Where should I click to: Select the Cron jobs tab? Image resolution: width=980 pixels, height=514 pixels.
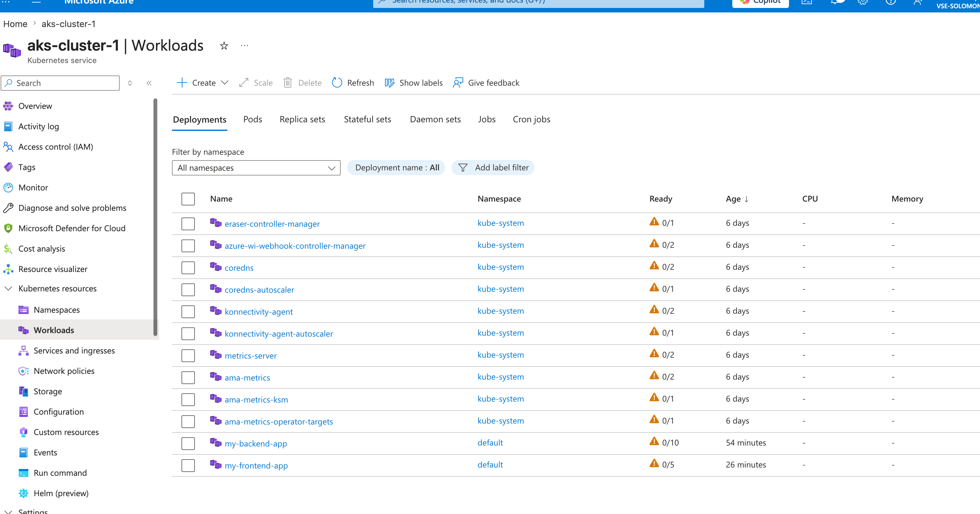(531, 119)
